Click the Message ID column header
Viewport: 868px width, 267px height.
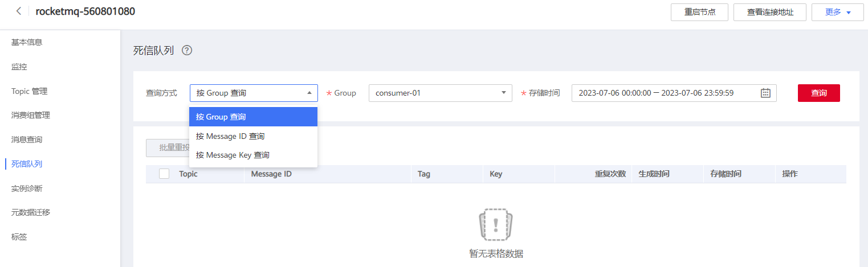pos(271,174)
